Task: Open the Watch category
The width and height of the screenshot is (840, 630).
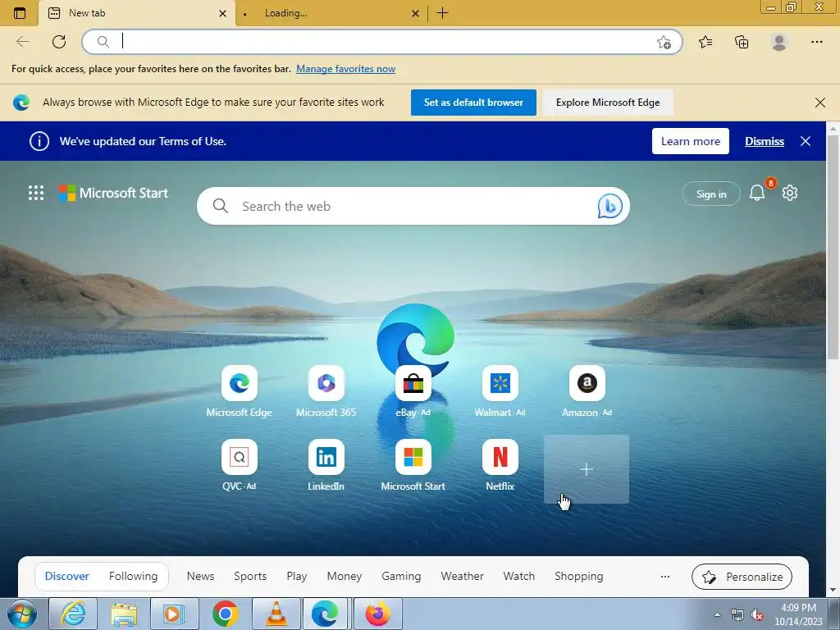Action: pos(519,577)
